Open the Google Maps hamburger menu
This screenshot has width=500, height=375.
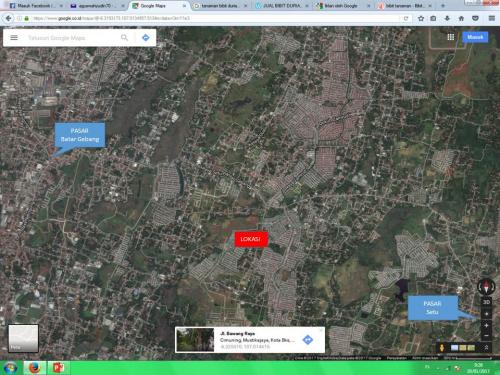(x=14, y=38)
